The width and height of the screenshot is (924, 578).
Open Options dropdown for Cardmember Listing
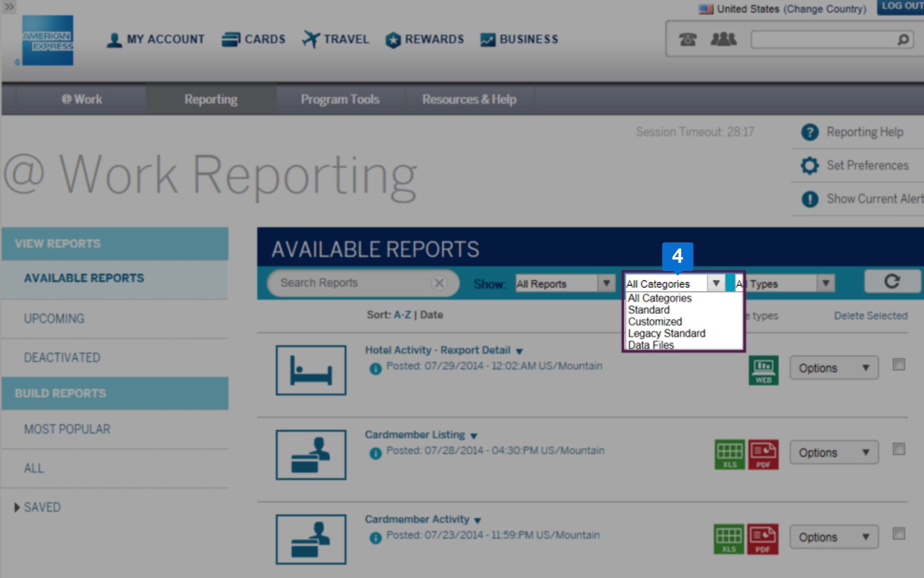point(833,453)
